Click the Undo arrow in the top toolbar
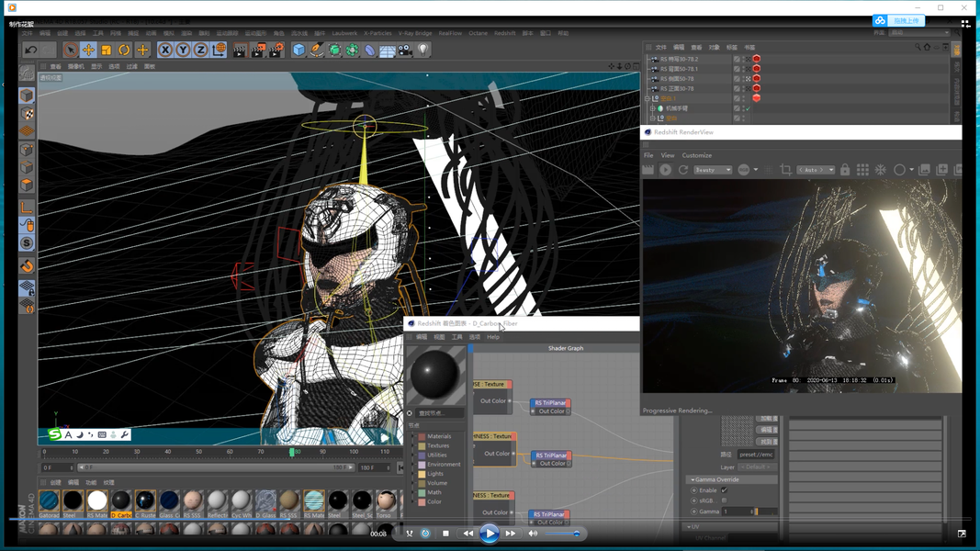 click(x=30, y=50)
